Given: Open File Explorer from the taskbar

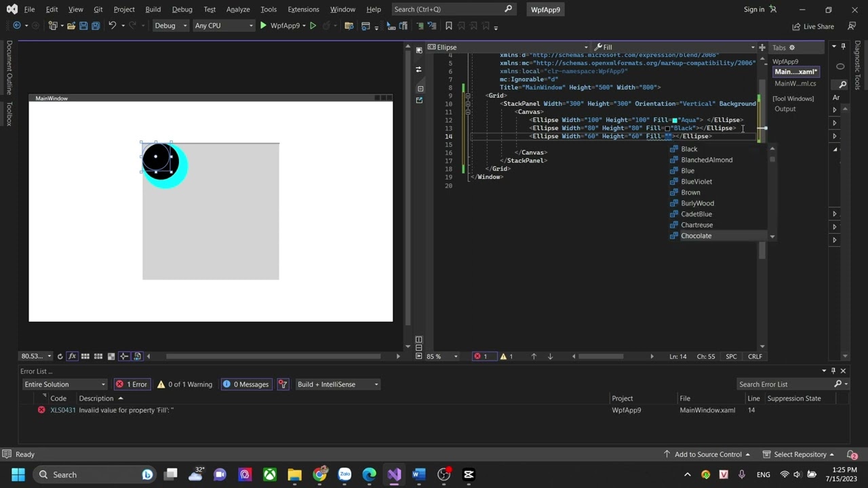Looking at the screenshot, I should [294, 474].
